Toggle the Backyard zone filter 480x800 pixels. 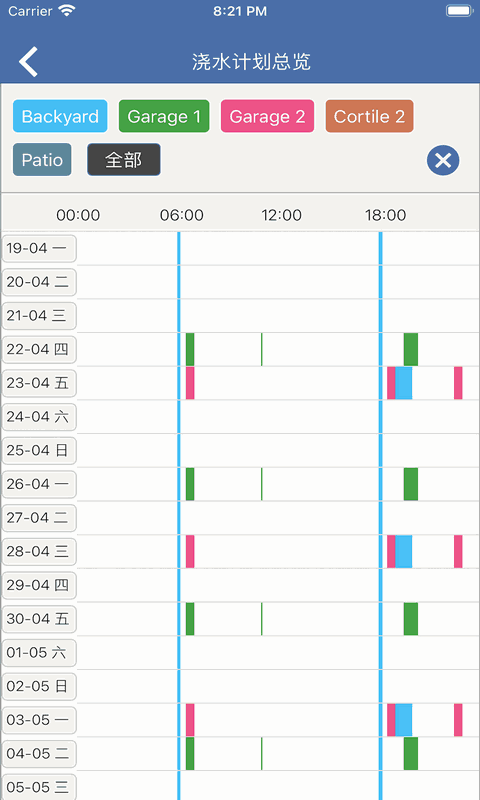pos(60,116)
